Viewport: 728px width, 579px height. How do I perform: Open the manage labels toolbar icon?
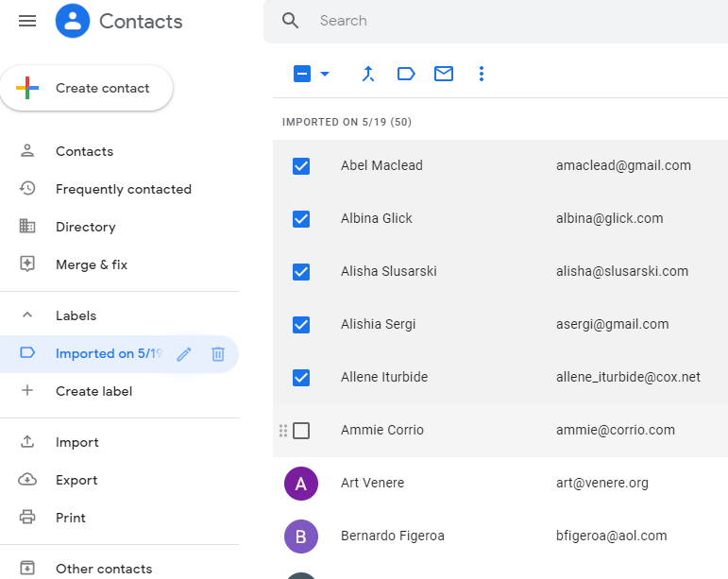pyautogui.click(x=406, y=74)
